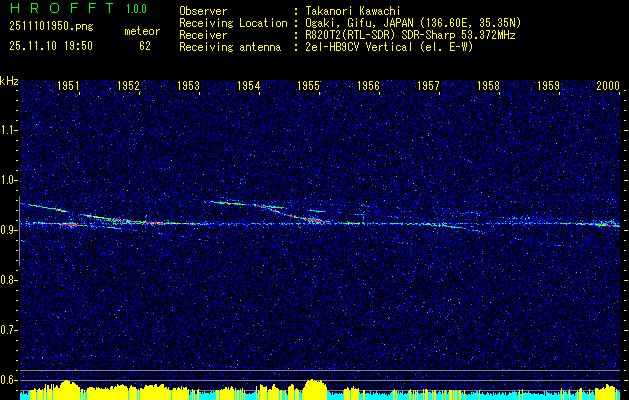Click the file name 2511101950.png
Image resolution: width=629 pixels, height=400 pixels.
pos(51,27)
